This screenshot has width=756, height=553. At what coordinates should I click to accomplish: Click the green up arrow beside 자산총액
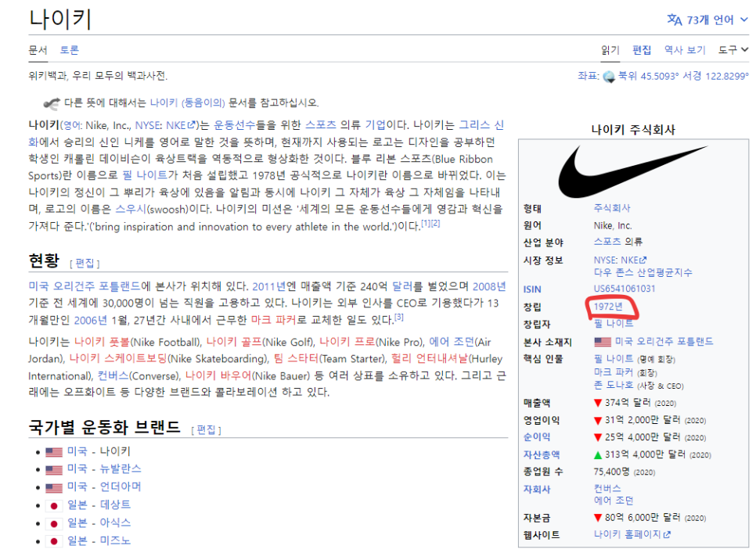(x=598, y=454)
